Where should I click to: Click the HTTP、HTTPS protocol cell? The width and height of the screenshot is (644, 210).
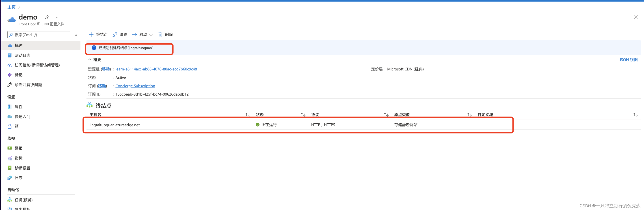323,125
